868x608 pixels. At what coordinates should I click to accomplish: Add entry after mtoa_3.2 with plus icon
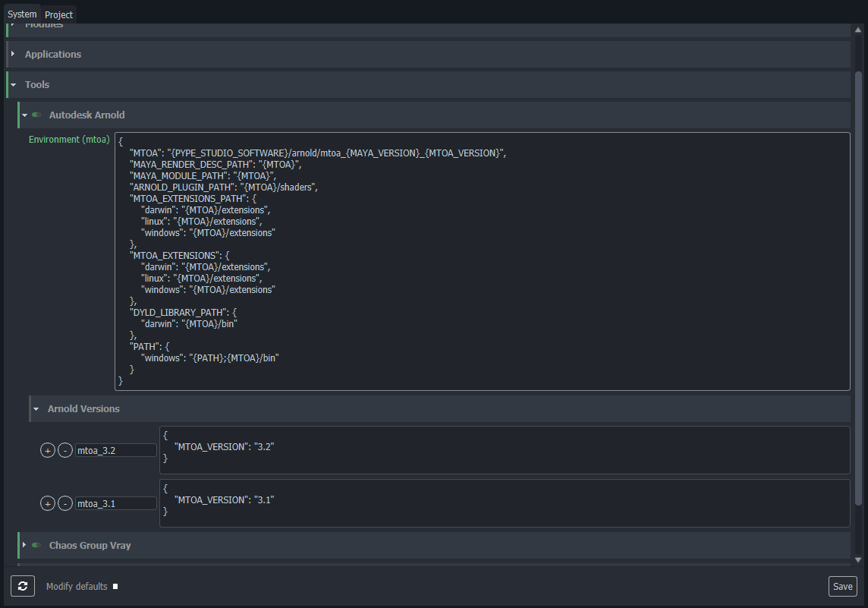click(x=47, y=450)
